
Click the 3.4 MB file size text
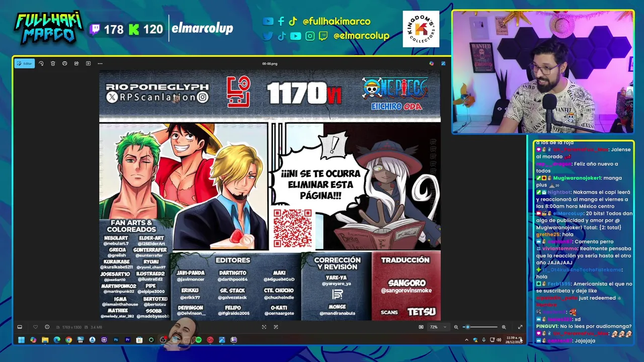click(96, 327)
